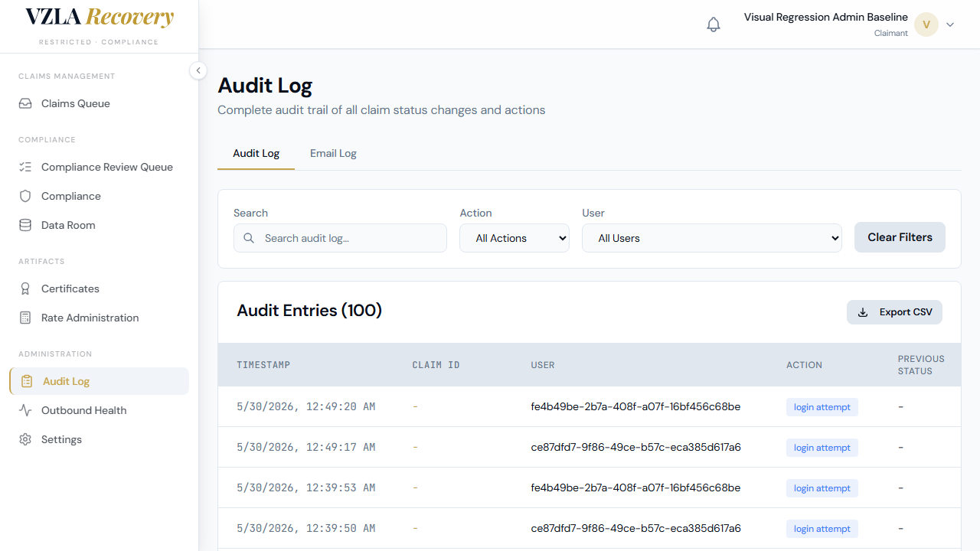Select the Audit Log tab
This screenshot has width=980, height=551.
click(x=256, y=153)
